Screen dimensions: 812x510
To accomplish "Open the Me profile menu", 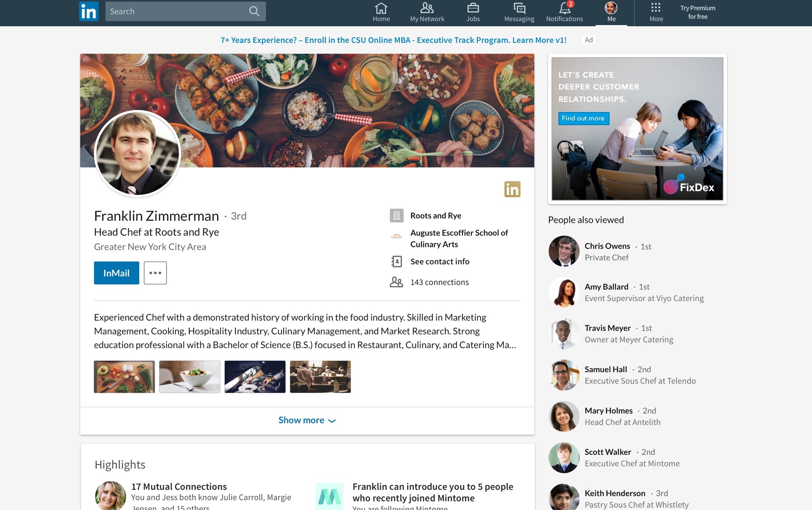I will pyautogui.click(x=611, y=8).
